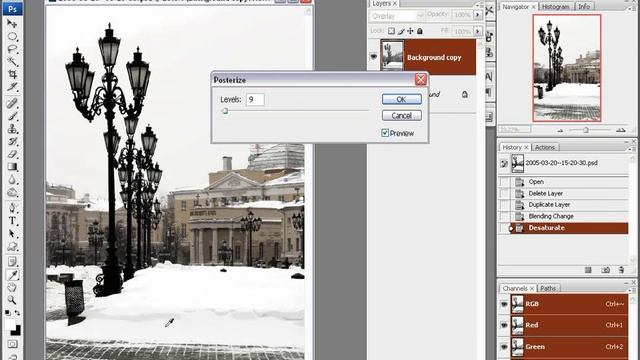Open the Fill slider arrow
640x360 pixels.
[x=477, y=31]
